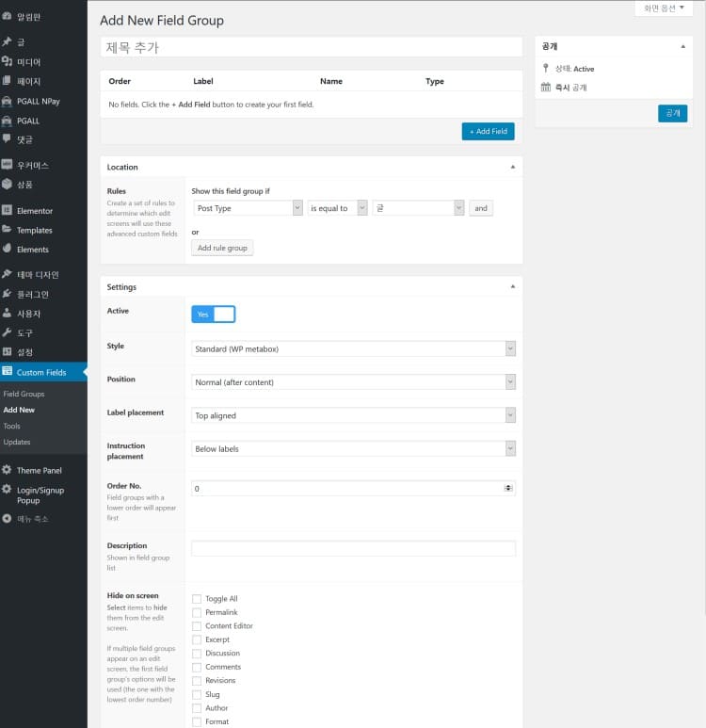706x728 pixels.
Task: Check the Permalink checkbox
Action: tap(197, 612)
